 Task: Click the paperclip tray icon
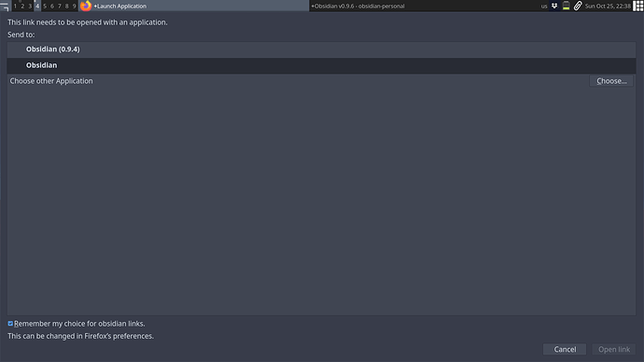[578, 6]
